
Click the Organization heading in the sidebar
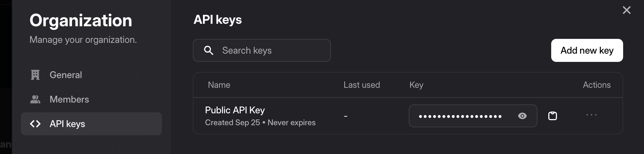81,21
